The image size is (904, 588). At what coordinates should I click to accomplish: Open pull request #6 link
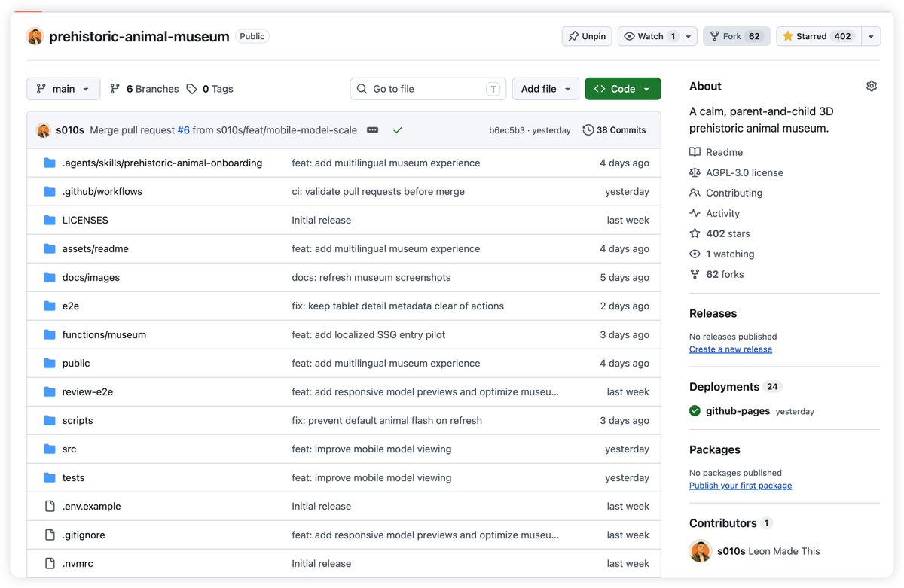[183, 130]
